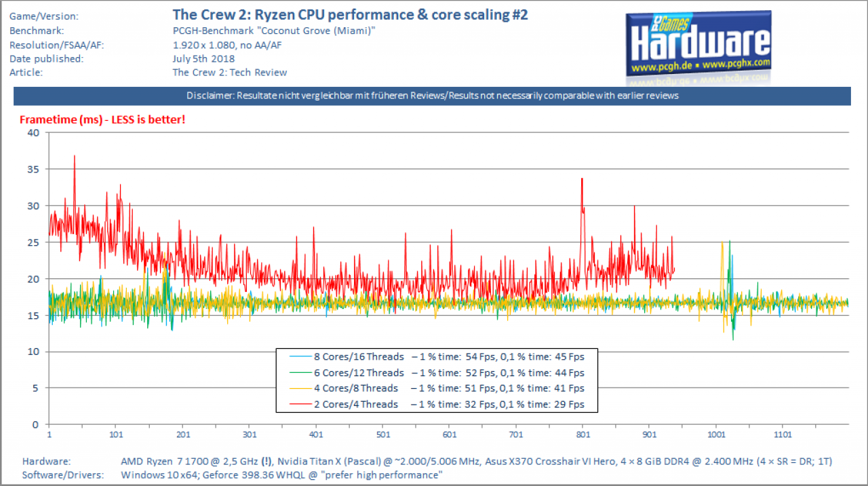Click the 'Date published:' label
868x486 pixels.
point(46,58)
